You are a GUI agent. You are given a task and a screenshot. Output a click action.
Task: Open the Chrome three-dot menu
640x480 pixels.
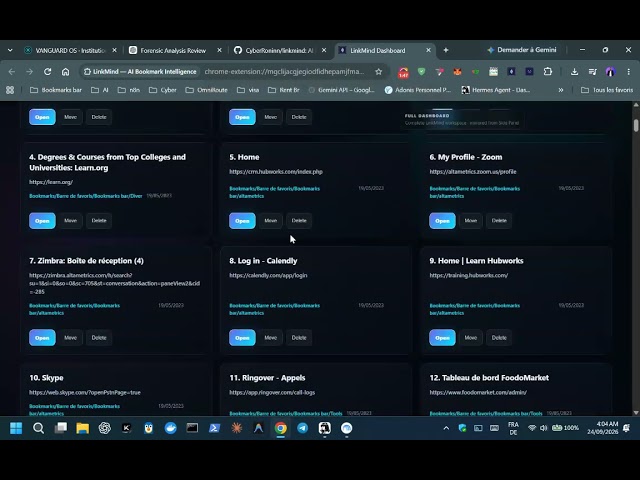pos(629,72)
